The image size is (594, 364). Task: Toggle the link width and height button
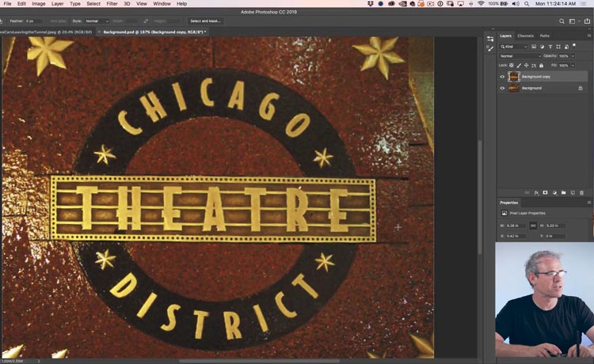pyautogui.click(x=533, y=226)
